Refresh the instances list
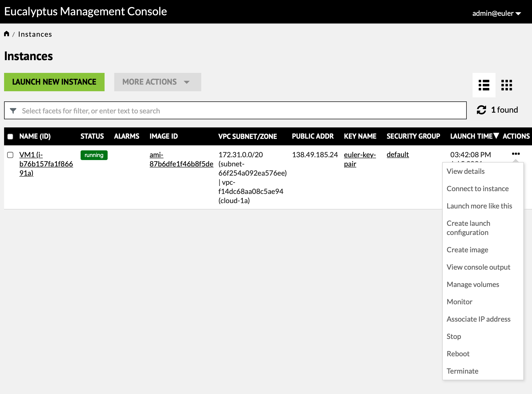532x394 pixels. [x=481, y=110]
